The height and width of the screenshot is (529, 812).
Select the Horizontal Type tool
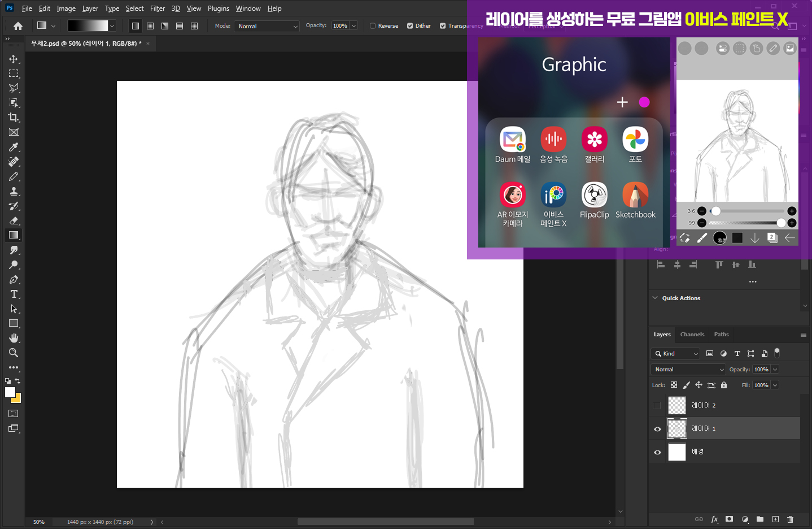[x=14, y=294]
